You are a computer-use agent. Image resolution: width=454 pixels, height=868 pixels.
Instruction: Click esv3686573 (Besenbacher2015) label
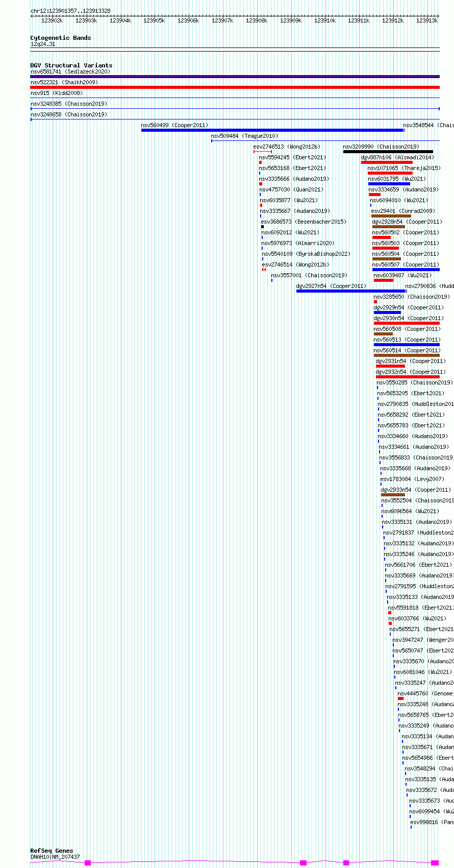[304, 222]
